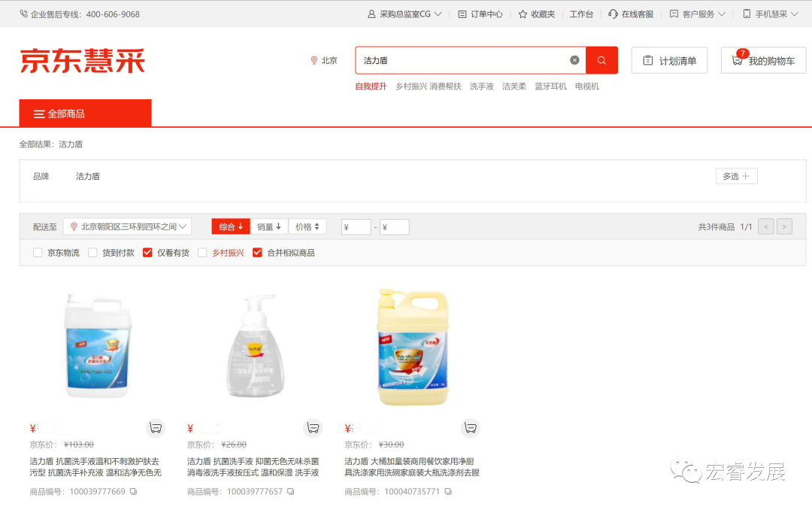Click the search magnifier icon
The image size is (812, 507).
tap(601, 59)
